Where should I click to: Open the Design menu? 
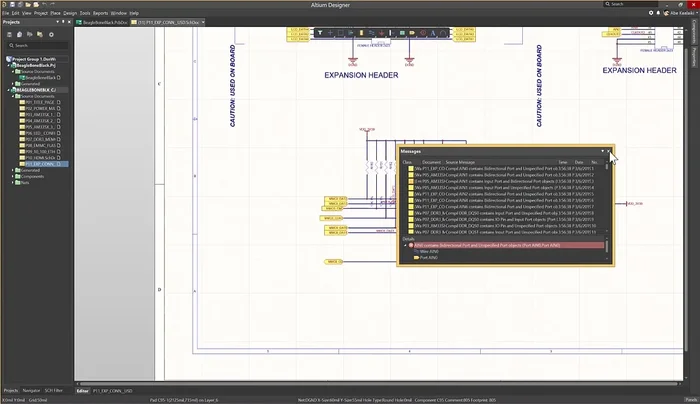pos(70,14)
